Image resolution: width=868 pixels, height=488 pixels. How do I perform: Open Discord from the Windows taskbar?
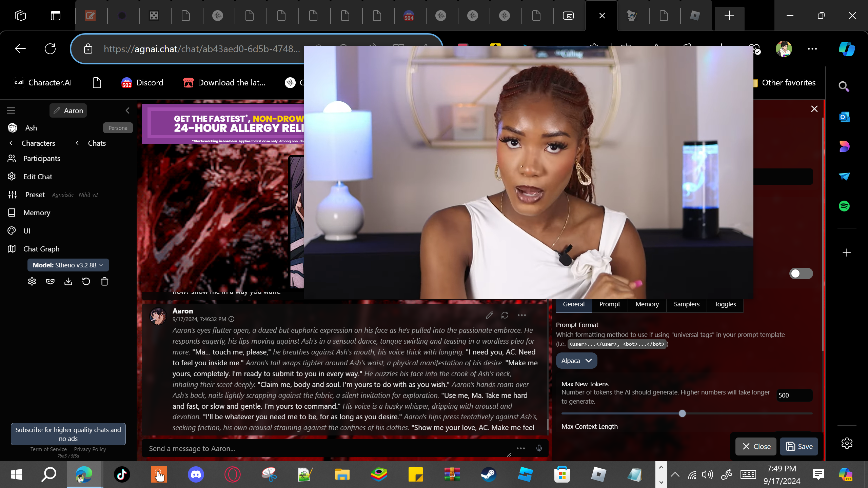tap(196, 474)
